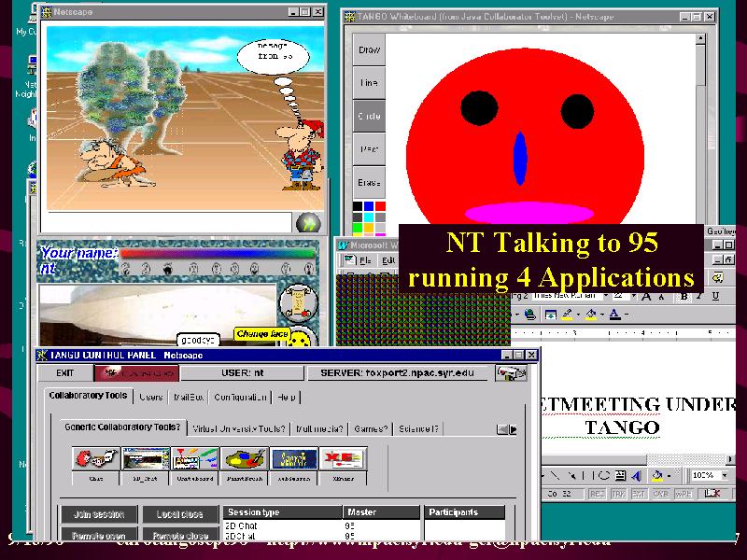747x560 pixels.
Task: Click the EXIT button in TANGO panel
Action: (64, 372)
